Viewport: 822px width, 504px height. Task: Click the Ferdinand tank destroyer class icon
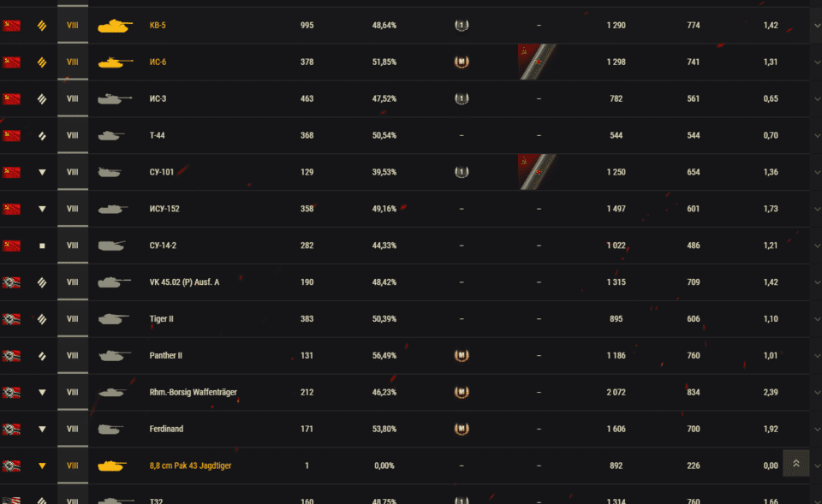(x=42, y=429)
